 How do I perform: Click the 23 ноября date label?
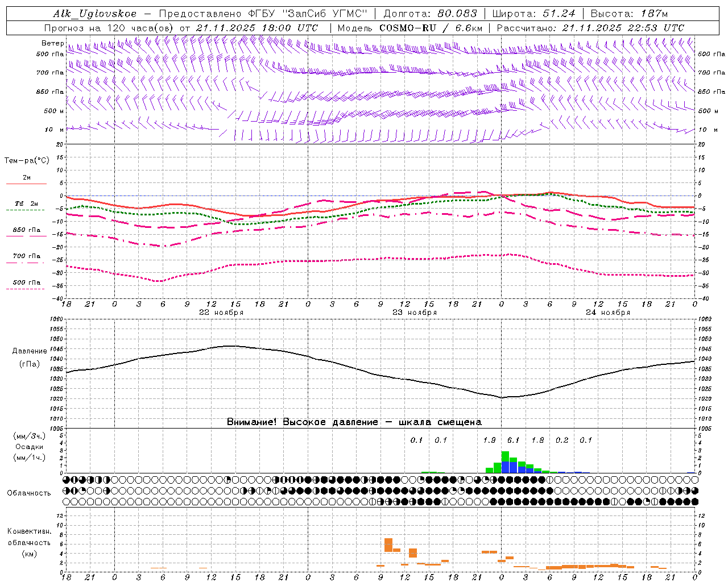click(x=415, y=313)
